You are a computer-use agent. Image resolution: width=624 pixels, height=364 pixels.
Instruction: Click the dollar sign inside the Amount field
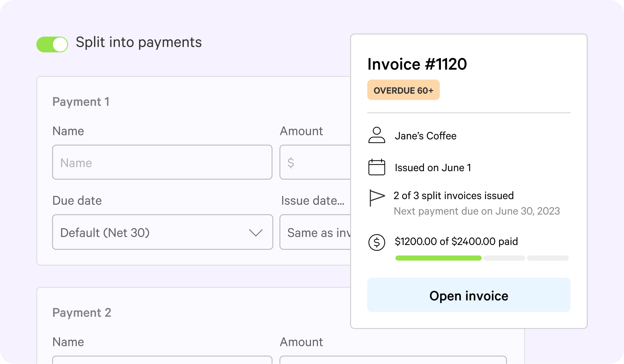[x=290, y=162]
